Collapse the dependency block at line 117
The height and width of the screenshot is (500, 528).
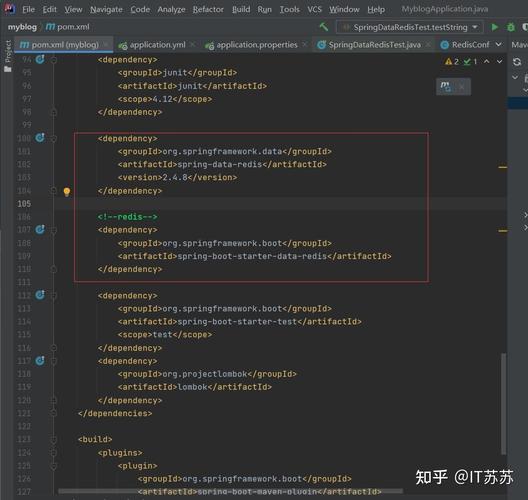[x=54, y=361]
